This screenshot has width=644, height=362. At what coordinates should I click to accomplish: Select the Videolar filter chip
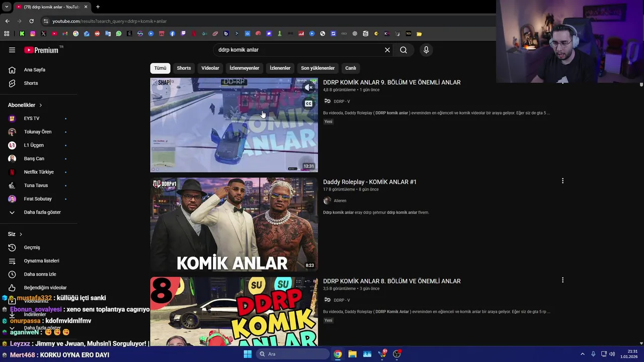[x=210, y=68]
